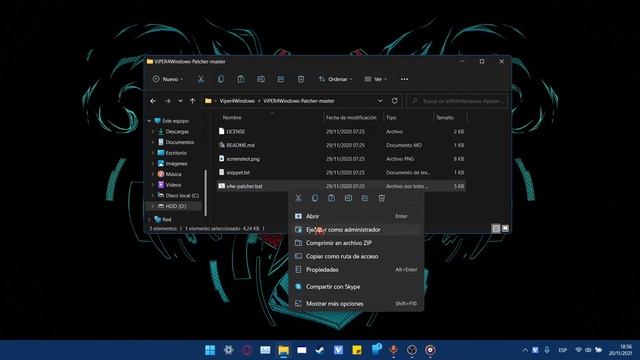Click the Cut icon in Explorer toolbar
The width and height of the screenshot is (640, 360).
(x=200, y=79)
